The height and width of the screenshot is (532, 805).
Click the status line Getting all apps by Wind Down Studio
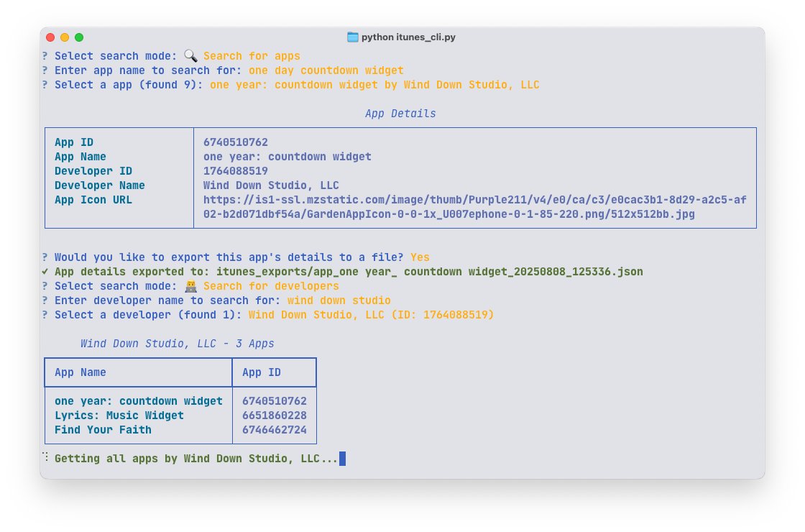point(196,459)
